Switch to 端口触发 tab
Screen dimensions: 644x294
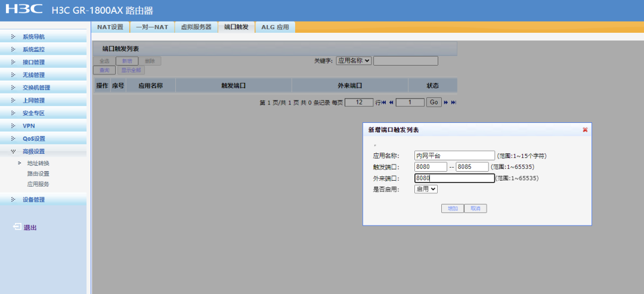click(x=236, y=27)
